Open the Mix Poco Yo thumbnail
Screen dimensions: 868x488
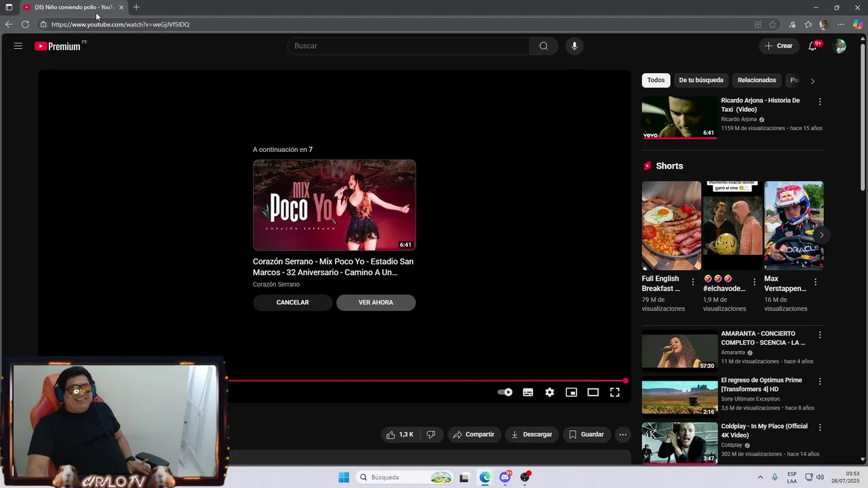coord(334,205)
